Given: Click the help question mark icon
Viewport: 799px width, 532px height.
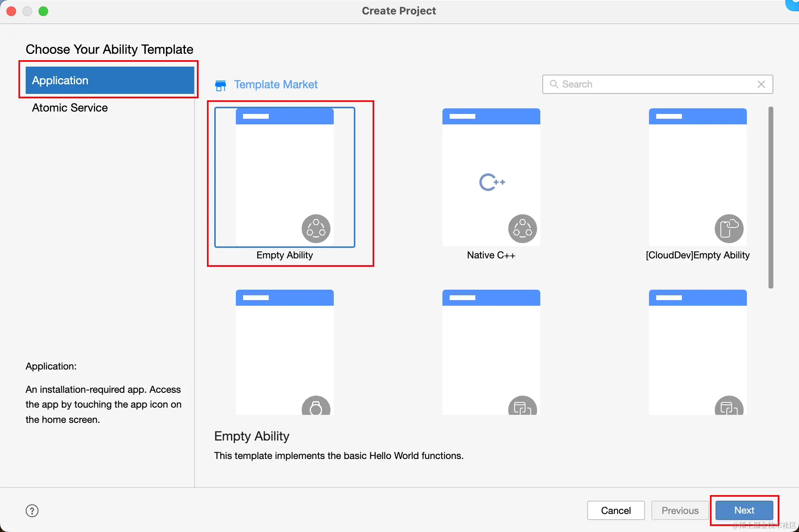Looking at the screenshot, I should pyautogui.click(x=32, y=511).
